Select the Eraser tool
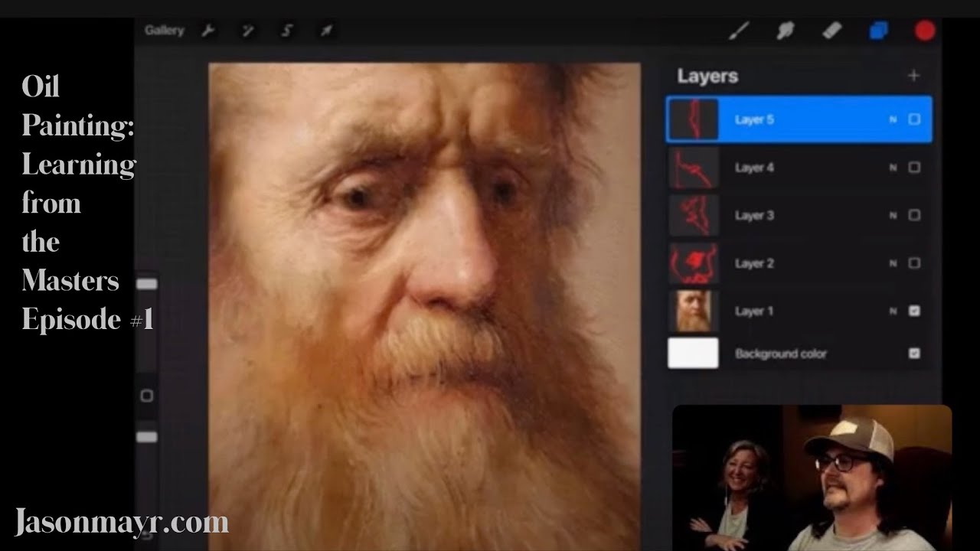 tap(832, 31)
